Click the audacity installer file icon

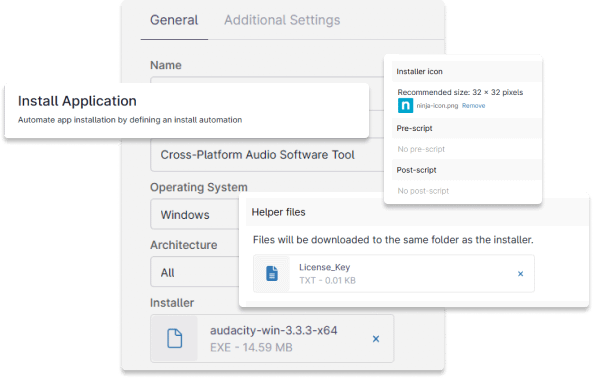point(175,338)
